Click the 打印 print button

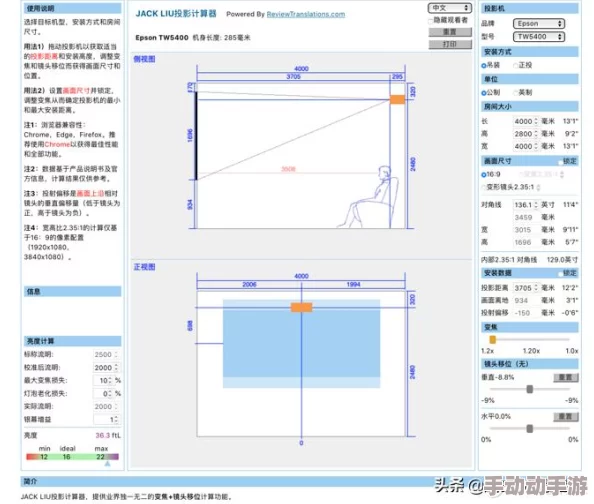450,44
